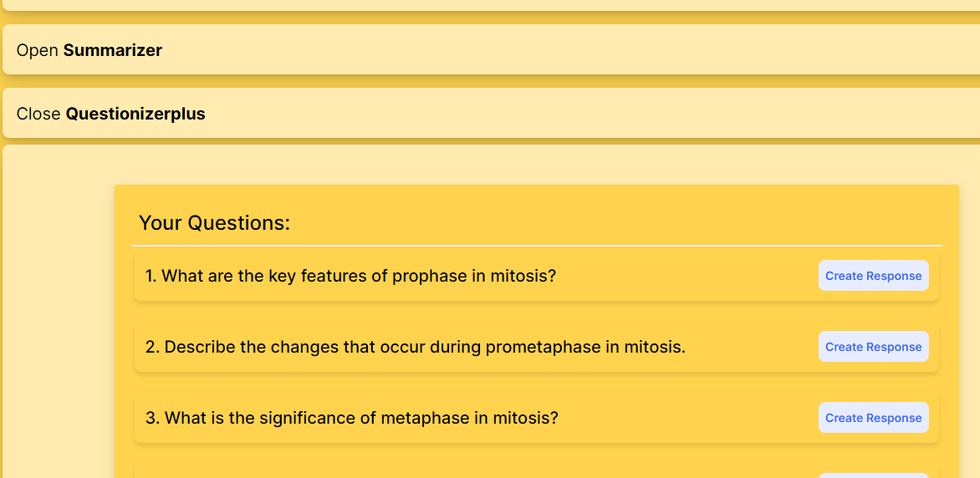
Task: Click the partially visible fourth question card
Action: point(468,473)
